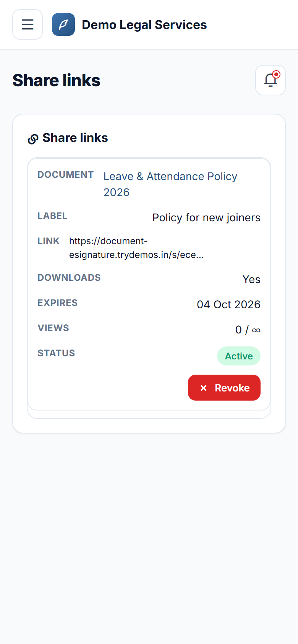This screenshot has height=644, width=298.
Task: Click the LABEL field label
Action: (x=52, y=216)
